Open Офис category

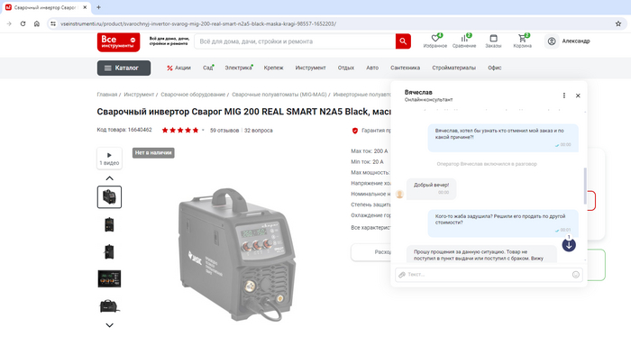(x=495, y=68)
